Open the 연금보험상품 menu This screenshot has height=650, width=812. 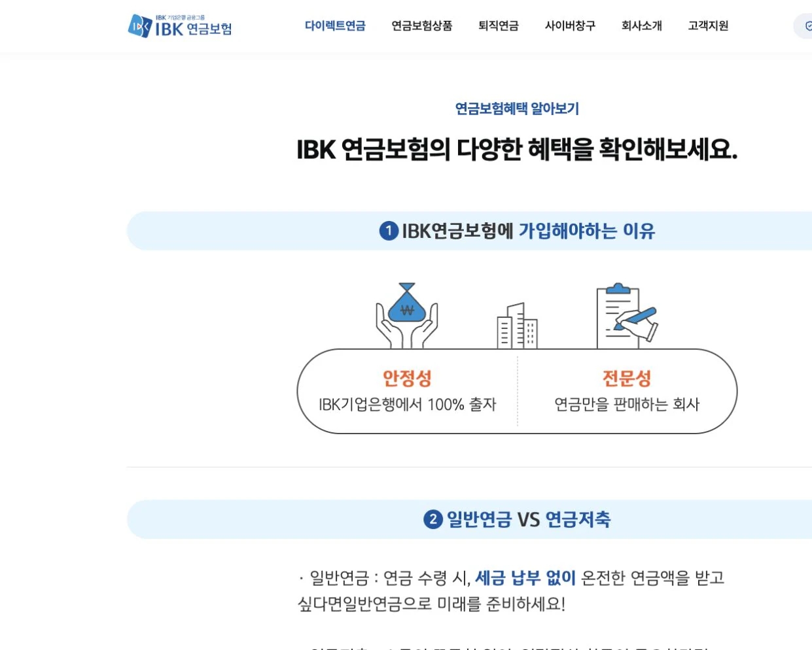click(x=422, y=26)
